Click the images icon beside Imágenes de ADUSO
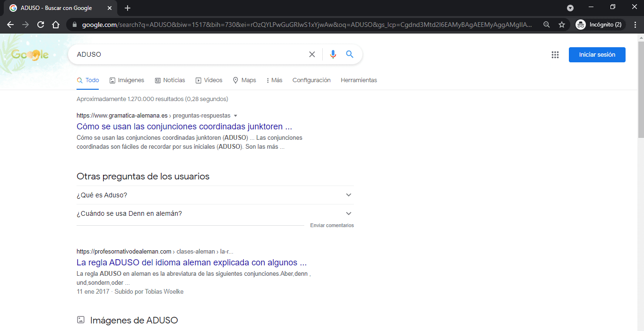The image size is (644, 331). coord(81,320)
